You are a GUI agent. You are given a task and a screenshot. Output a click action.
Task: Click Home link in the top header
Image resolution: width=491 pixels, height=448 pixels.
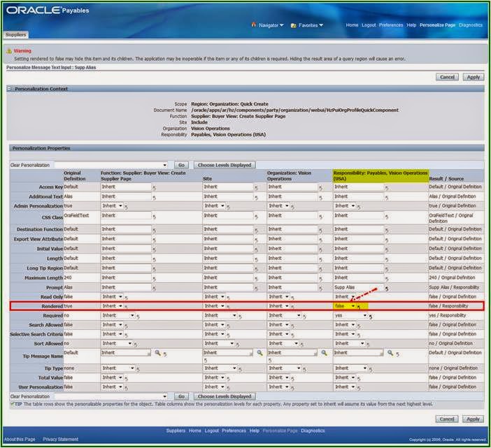click(x=352, y=25)
